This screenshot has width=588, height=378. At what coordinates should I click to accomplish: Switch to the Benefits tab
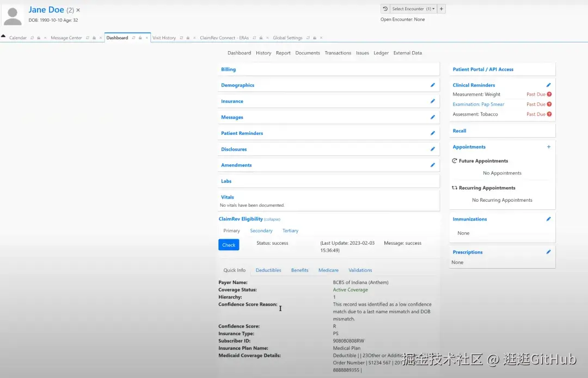pos(299,270)
